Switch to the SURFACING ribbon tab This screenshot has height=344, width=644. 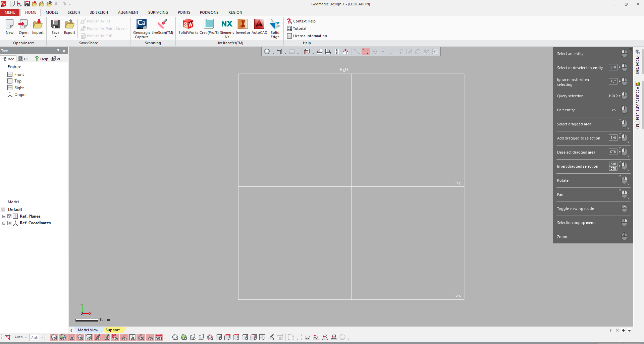pos(158,12)
